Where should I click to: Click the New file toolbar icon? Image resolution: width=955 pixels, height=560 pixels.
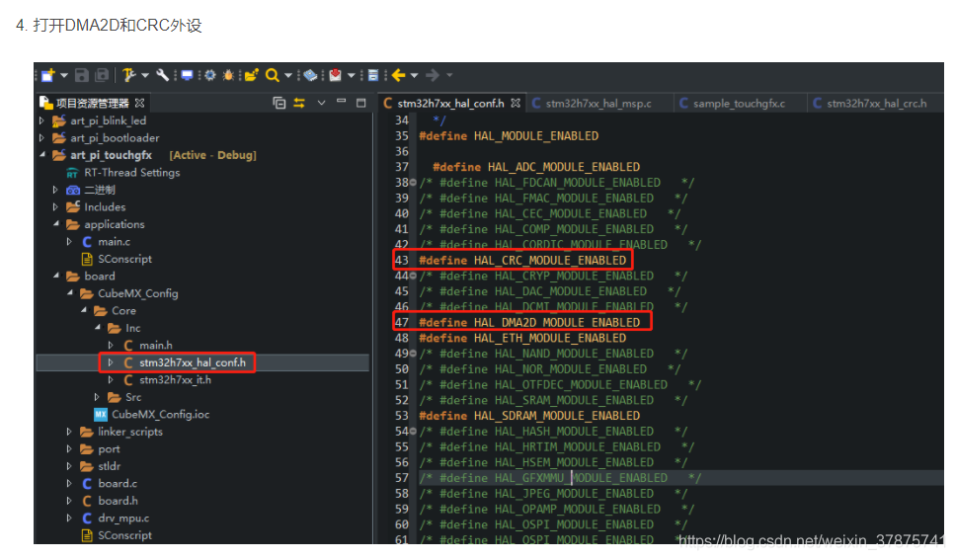[x=48, y=75]
